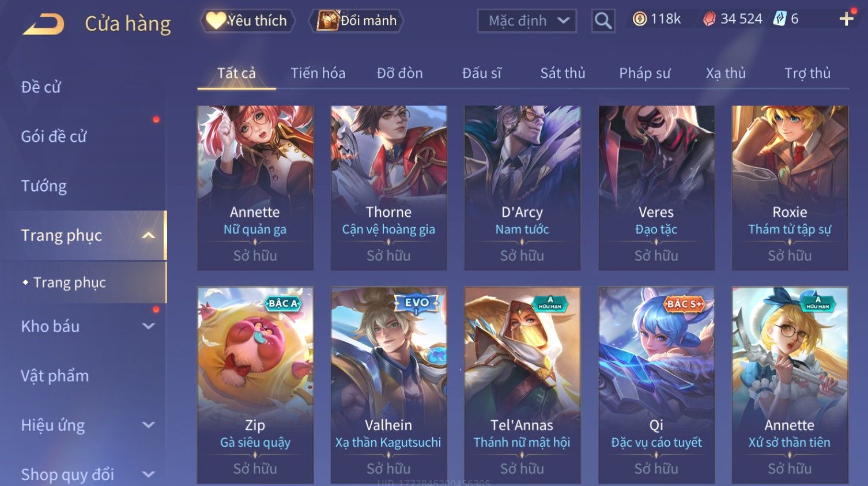Select the Pháp sư tab

644,73
